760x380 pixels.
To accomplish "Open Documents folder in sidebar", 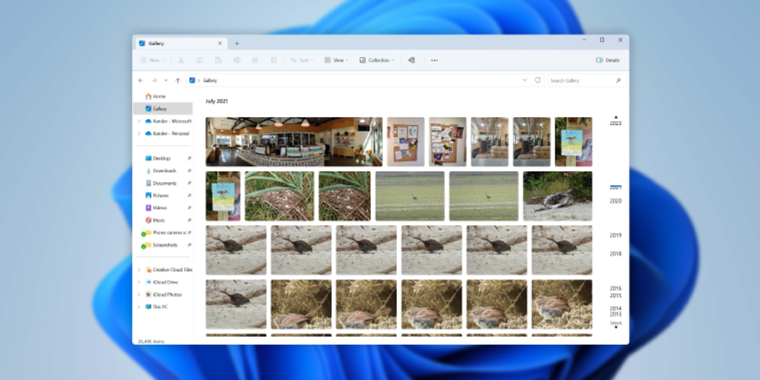I will click(x=163, y=183).
